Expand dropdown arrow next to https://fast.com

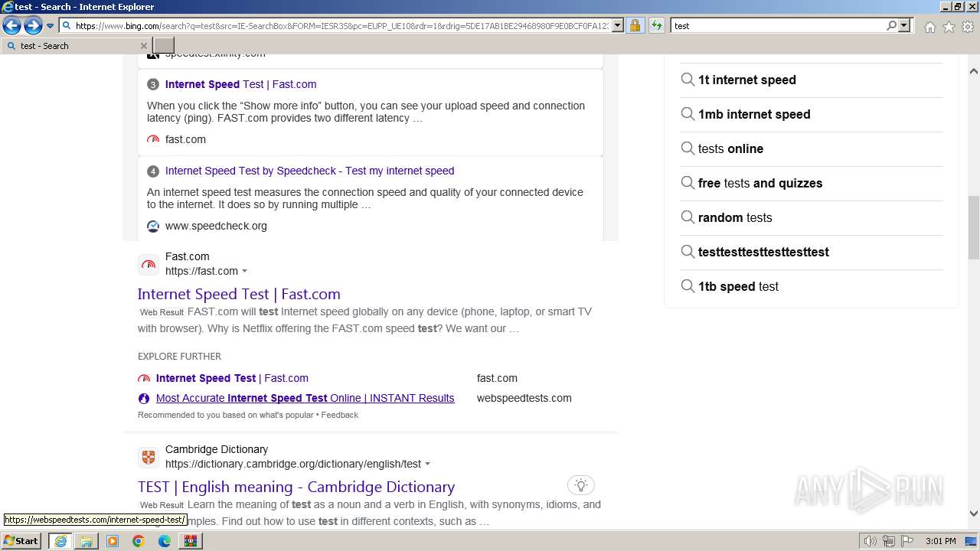[x=245, y=272]
